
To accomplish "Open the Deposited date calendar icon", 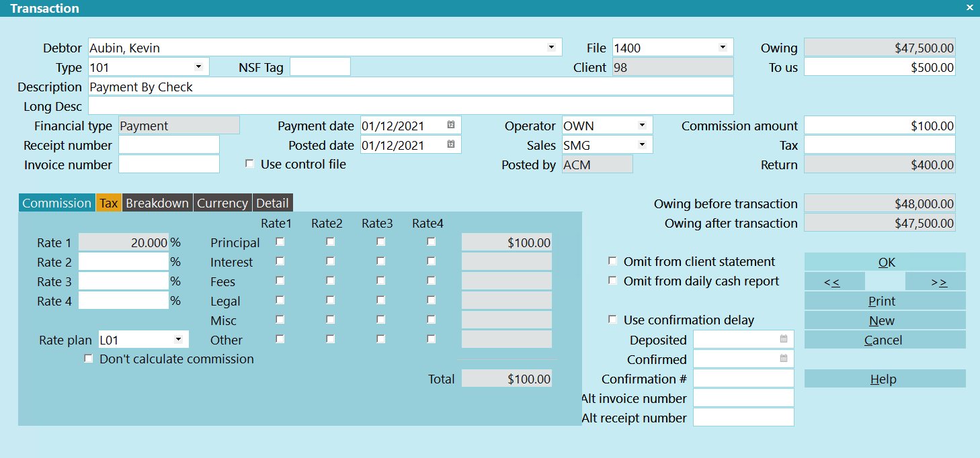I will (x=784, y=339).
